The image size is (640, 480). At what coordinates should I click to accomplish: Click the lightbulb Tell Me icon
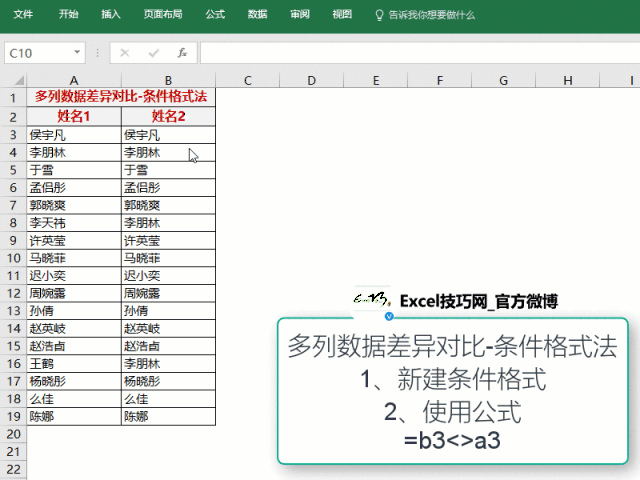[x=379, y=15]
